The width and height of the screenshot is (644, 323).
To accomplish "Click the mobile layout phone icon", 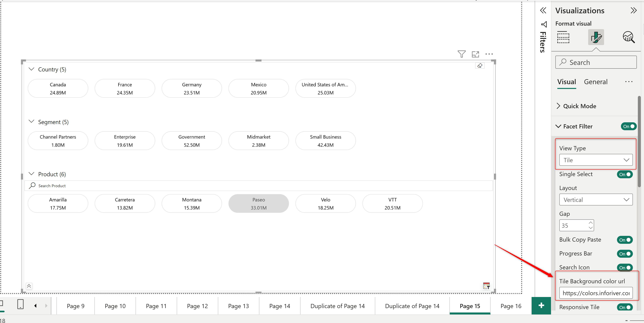I will coord(20,304).
